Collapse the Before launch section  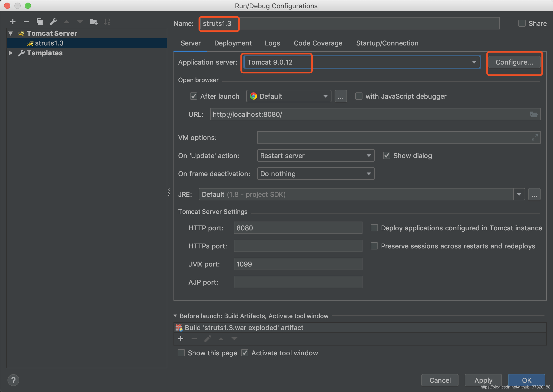(175, 316)
